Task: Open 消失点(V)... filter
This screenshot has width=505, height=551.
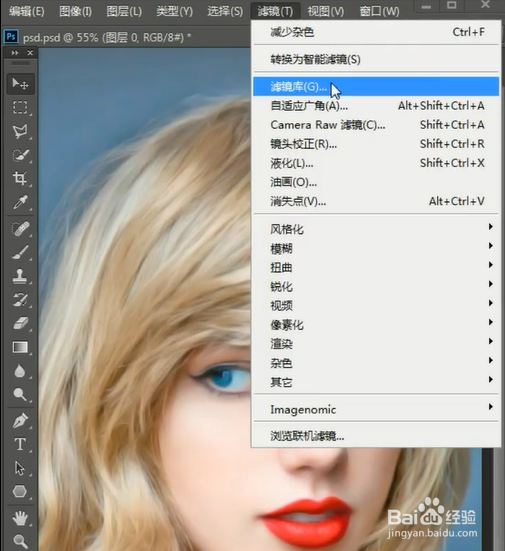Action: (376, 201)
